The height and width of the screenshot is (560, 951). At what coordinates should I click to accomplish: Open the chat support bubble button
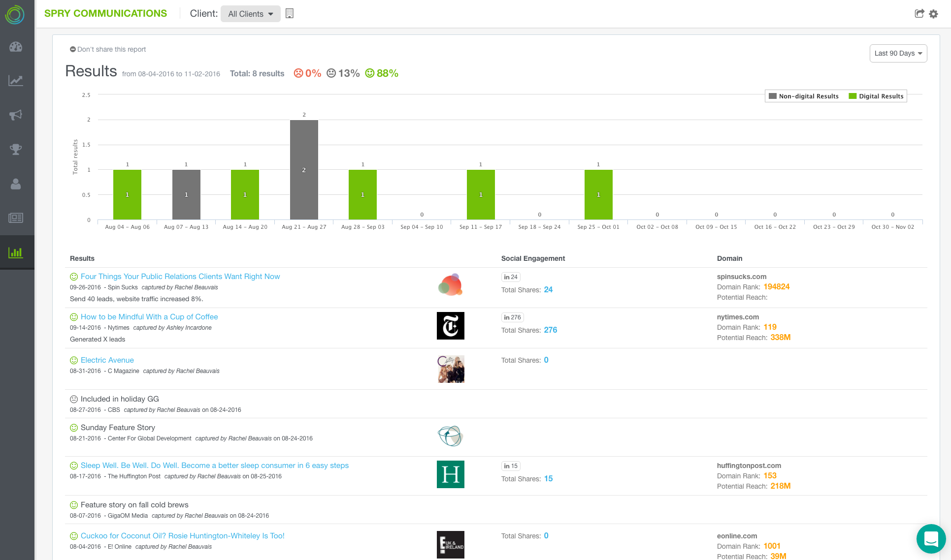coord(930,539)
